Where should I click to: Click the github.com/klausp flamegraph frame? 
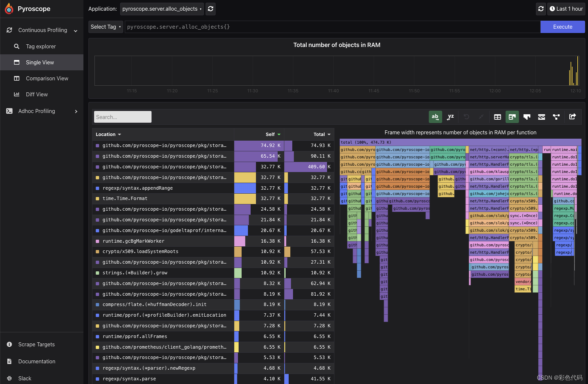tap(489, 172)
